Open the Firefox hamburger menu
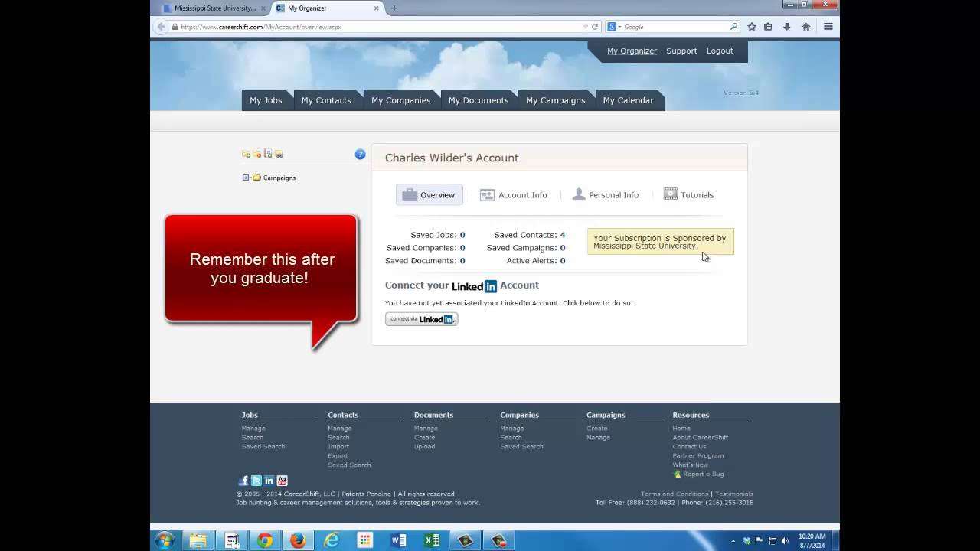The height and width of the screenshot is (551, 980). click(828, 27)
